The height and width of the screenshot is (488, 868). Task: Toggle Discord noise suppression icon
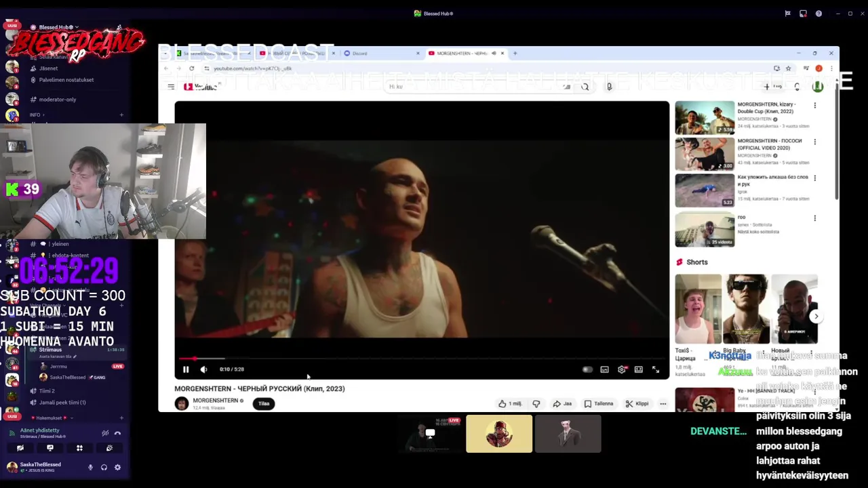(x=105, y=433)
